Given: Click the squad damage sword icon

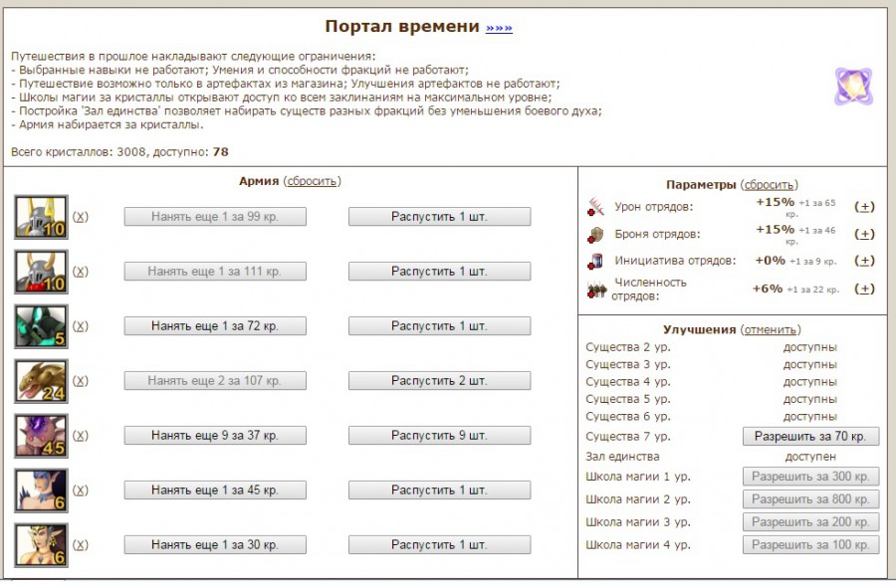Looking at the screenshot, I should tap(596, 207).
